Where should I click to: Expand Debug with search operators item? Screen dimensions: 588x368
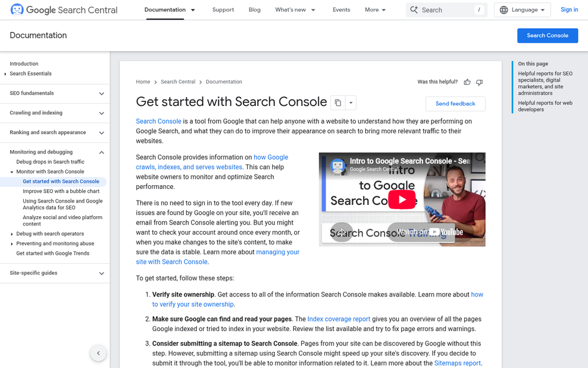pyautogui.click(x=12, y=234)
